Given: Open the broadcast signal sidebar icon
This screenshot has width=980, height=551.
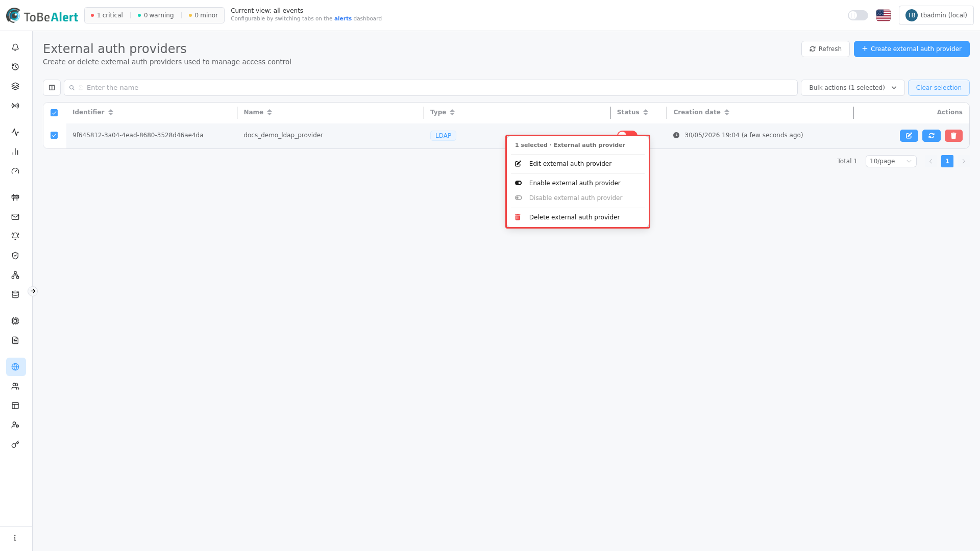Looking at the screenshot, I should (x=15, y=106).
